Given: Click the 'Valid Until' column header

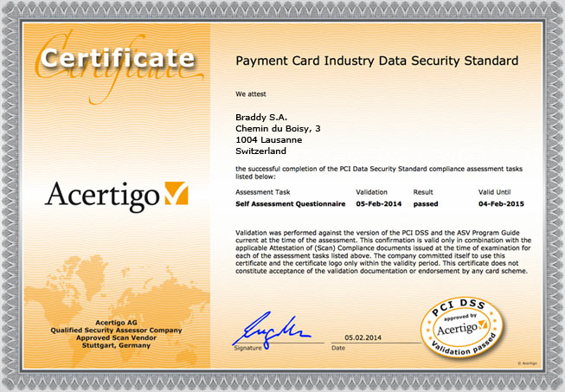Looking at the screenshot, I should tap(494, 192).
